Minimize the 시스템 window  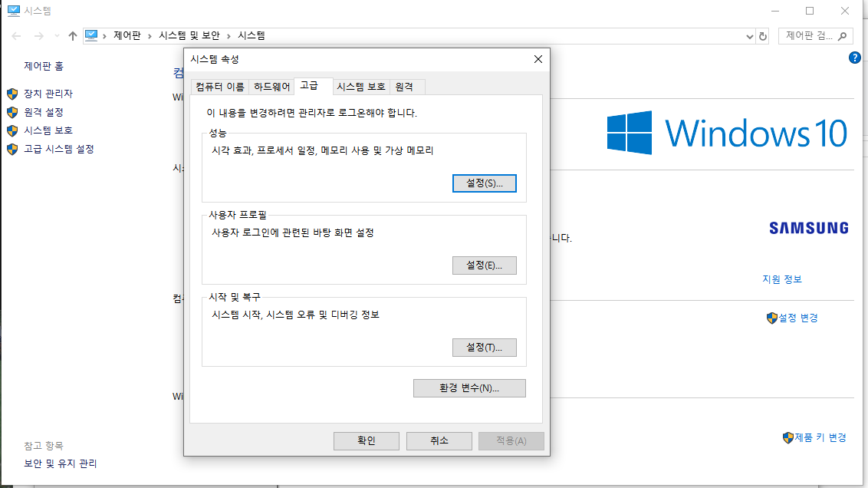pos(775,11)
